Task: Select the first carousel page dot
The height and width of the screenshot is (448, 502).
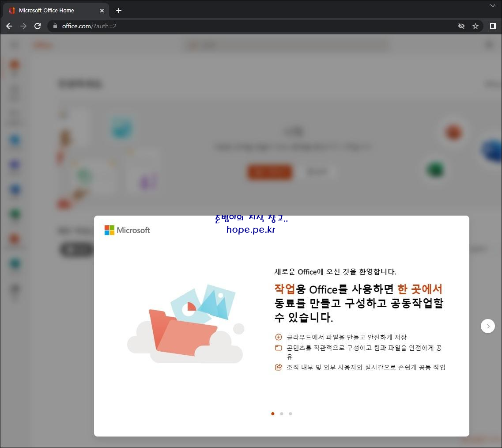Action: point(273,414)
